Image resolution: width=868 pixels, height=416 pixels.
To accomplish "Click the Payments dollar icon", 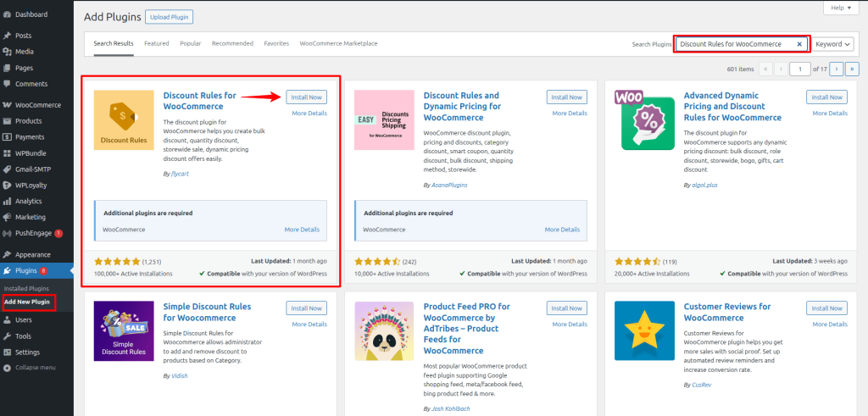I will [x=7, y=137].
